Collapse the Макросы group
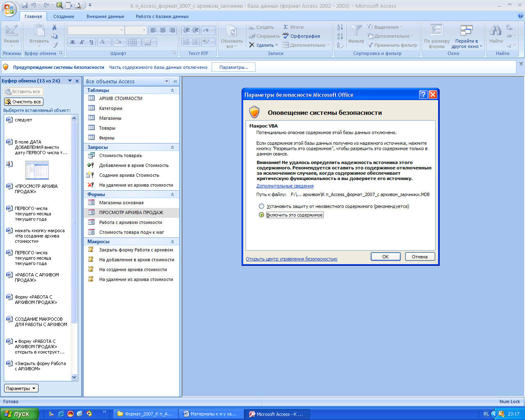525x420 pixels. [172, 242]
